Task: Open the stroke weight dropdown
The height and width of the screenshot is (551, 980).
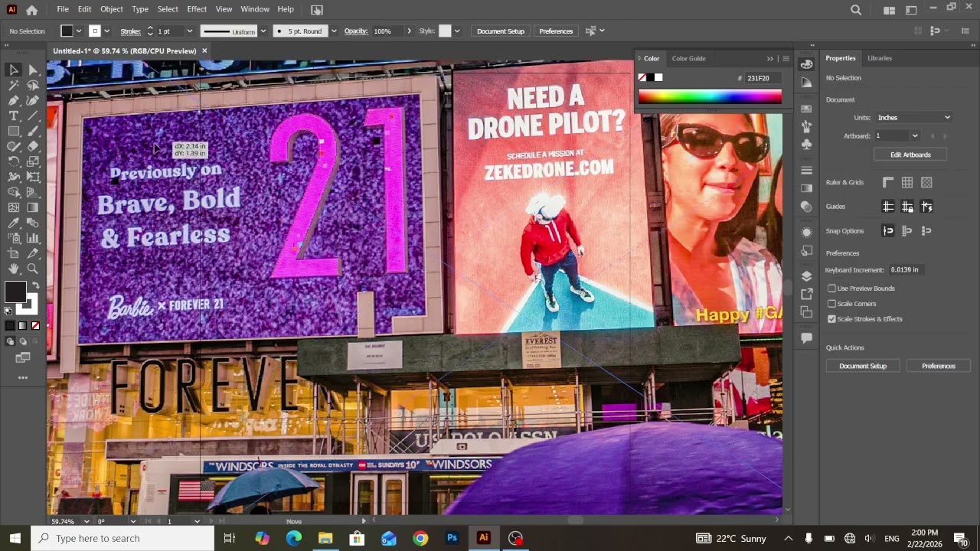Action: [x=190, y=31]
